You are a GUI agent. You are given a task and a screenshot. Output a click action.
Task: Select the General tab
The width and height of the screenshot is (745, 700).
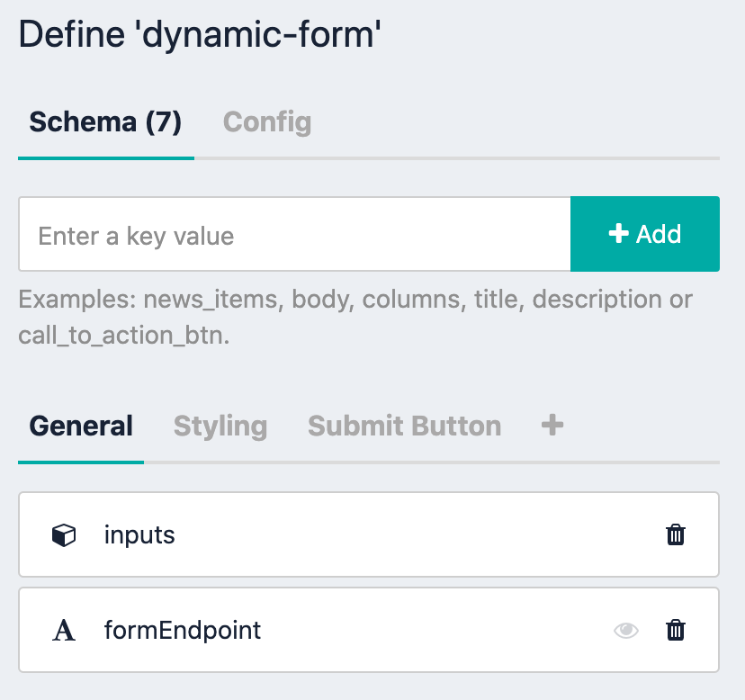[81, 426]
